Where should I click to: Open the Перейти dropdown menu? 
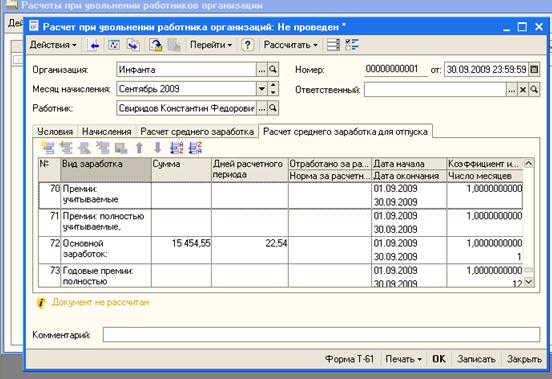click(211, 45)
